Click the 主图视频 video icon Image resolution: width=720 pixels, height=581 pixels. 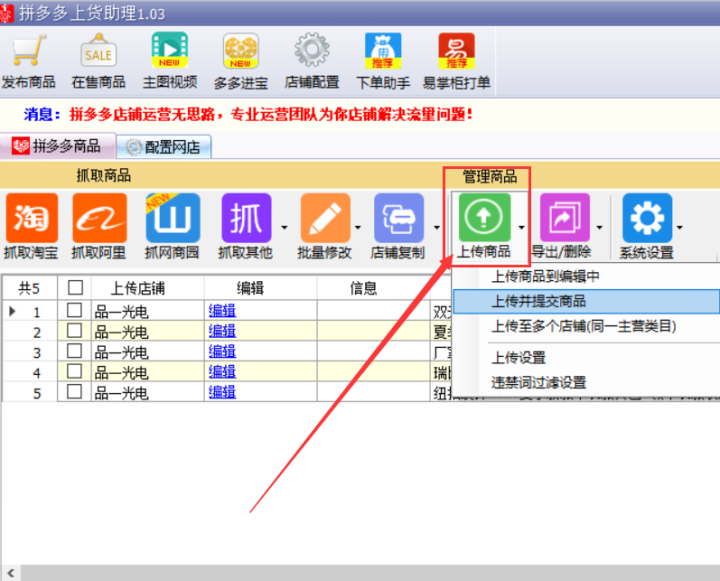(x=169, y=52)
